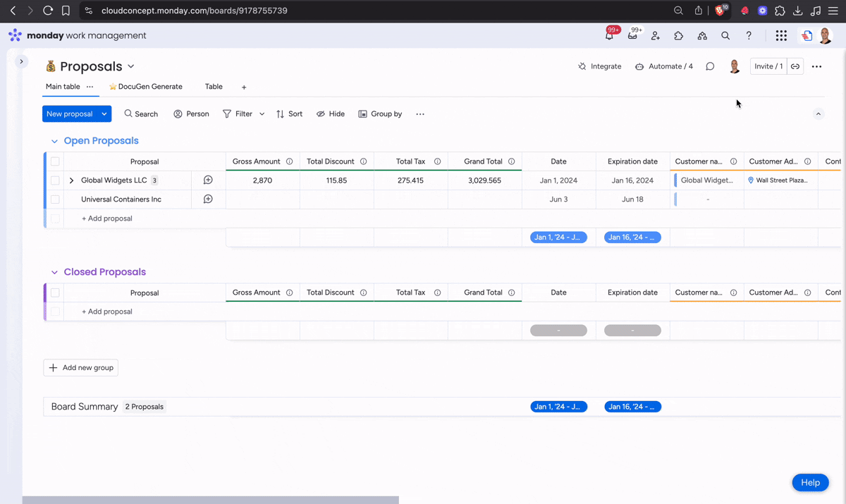
Task: Open Search in board toolbar
Action: click(x=141, y=114)
